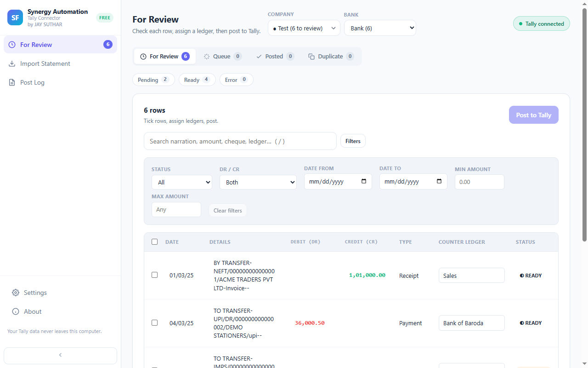Click the clock icon beside For Review in sidebar
This screenshot has width=588, height=368.
tap(12, 45)
